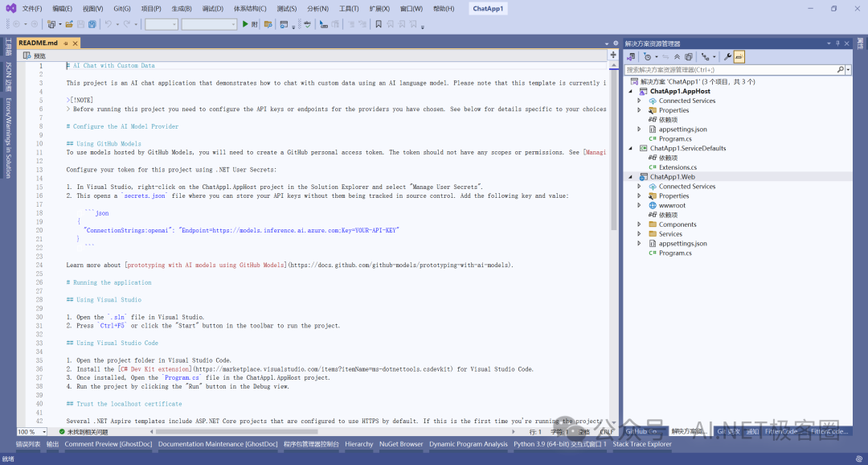The width and height of the screenshot is (868, 465).
Task: Click the Find in Files folder icon
Action: point(268,24)
